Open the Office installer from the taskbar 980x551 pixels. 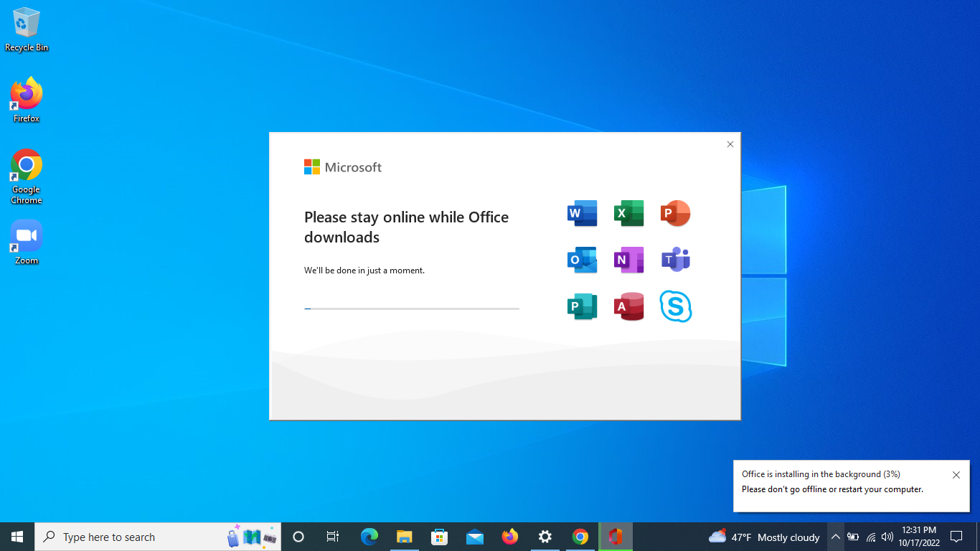616,537
